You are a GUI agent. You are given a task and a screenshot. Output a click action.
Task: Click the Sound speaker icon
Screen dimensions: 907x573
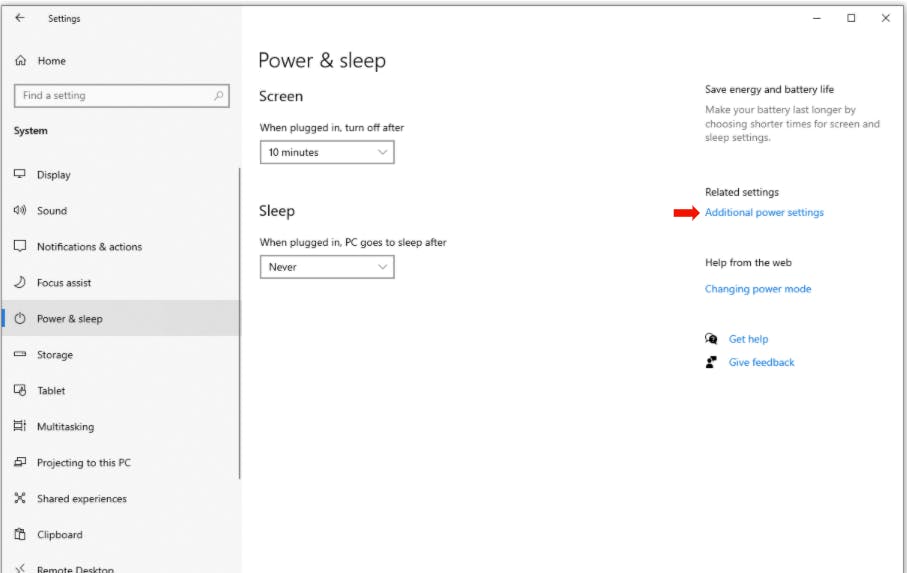(x=20, y=211)
